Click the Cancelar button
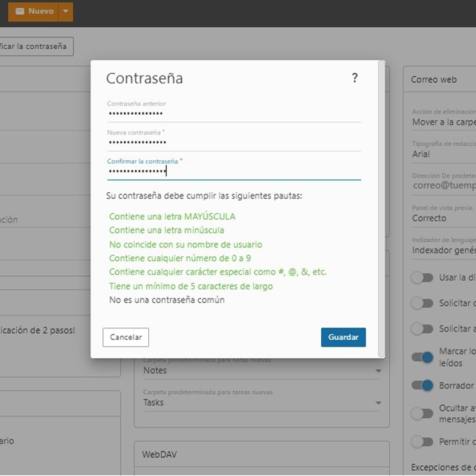The image size is (476, 476). point(126,337)
